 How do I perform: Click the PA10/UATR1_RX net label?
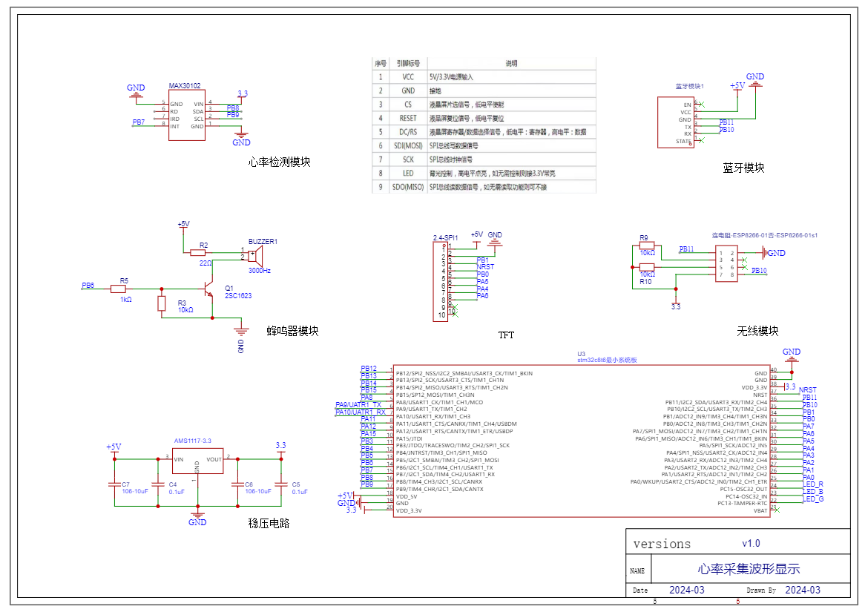coord(361,412)
